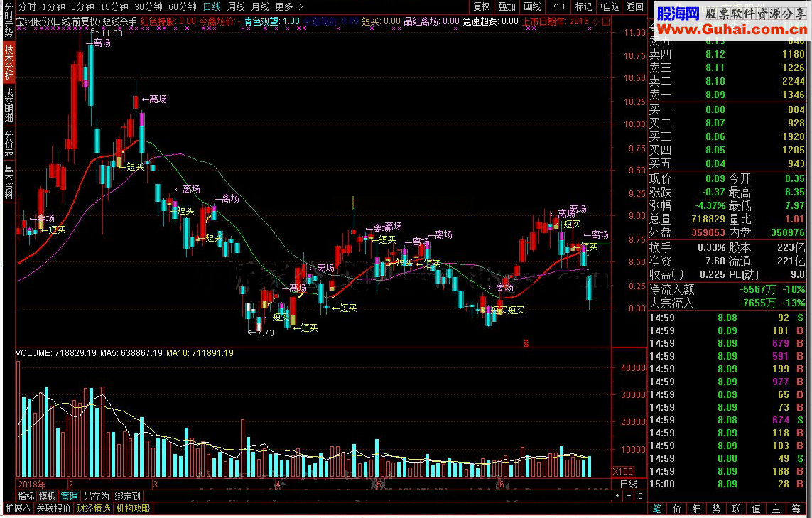Viewport: 812px width, 518px height.
Task: Select the 主 main-force tab
Action: 776,509
